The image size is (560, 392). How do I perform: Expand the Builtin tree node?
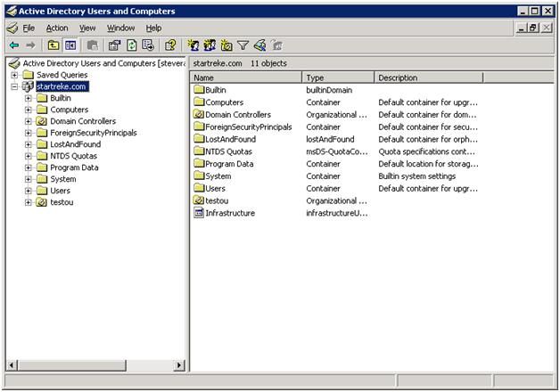(x=28, y=98)
